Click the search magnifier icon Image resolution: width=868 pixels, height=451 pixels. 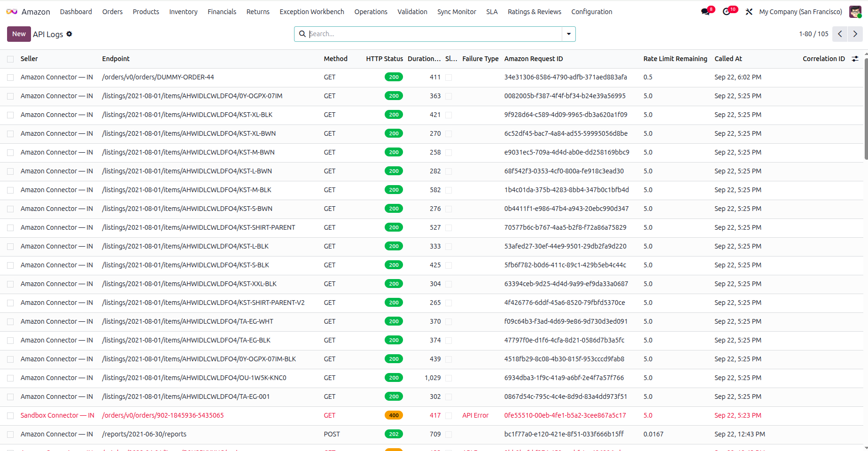pyautogui.click(x=302, y=34)
